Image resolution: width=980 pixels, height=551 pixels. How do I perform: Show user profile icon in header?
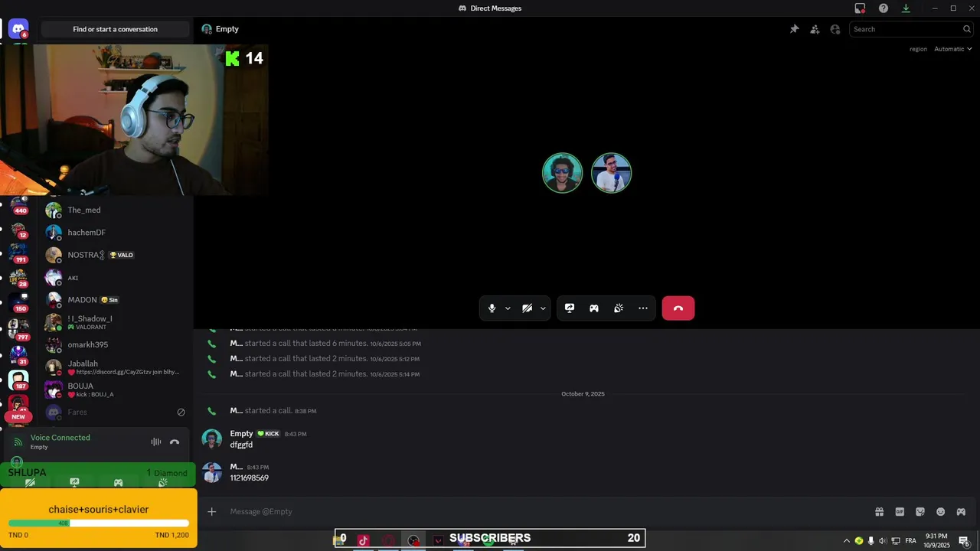(835, 29)
